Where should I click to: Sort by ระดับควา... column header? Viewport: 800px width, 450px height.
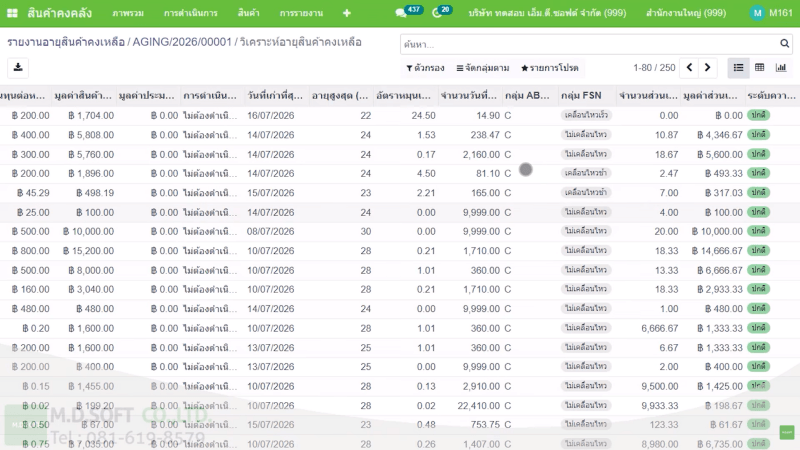771,95
